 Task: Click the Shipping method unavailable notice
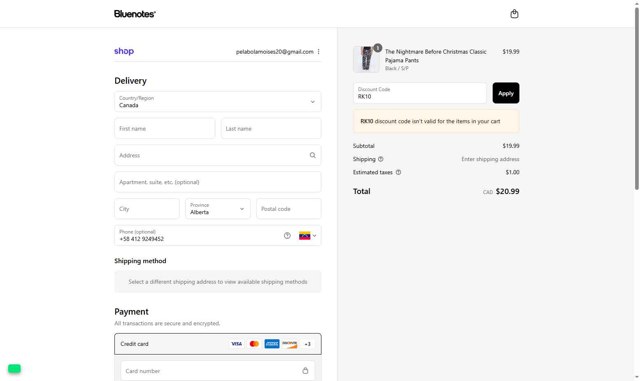(x=218, y=282)
